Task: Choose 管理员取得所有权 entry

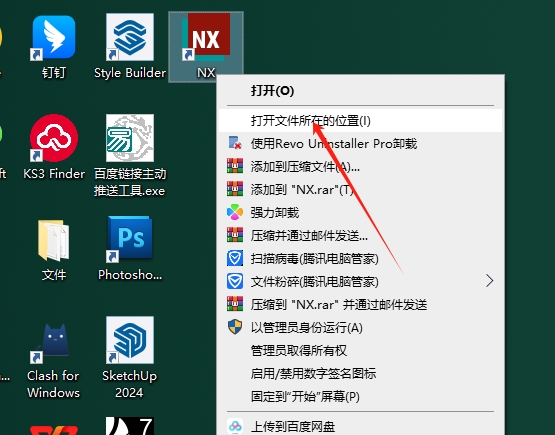Action: [360, 350]
